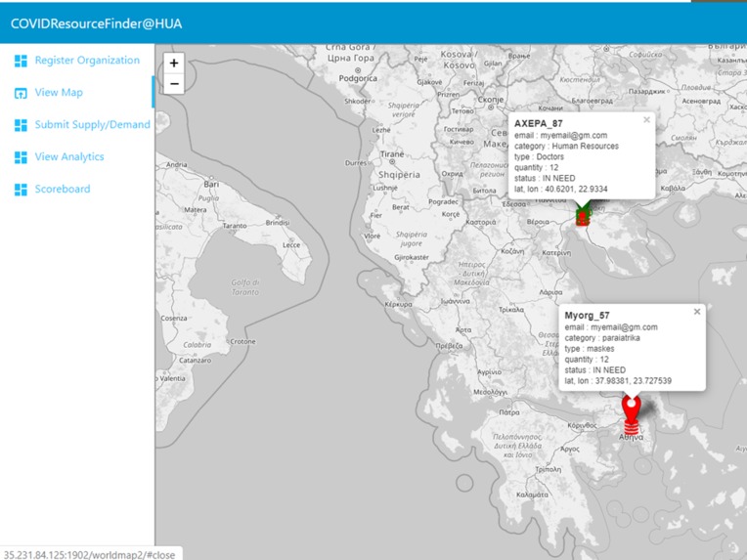This screenshot has height=560, width=747.
Task: Click 'category : paraiatrika' text
Action: (602, 338)
